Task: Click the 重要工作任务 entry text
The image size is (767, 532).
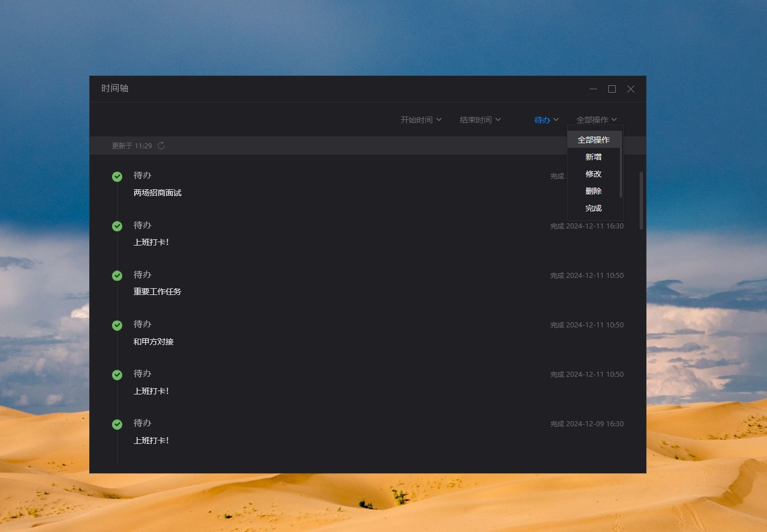Action: pos(157,292)
